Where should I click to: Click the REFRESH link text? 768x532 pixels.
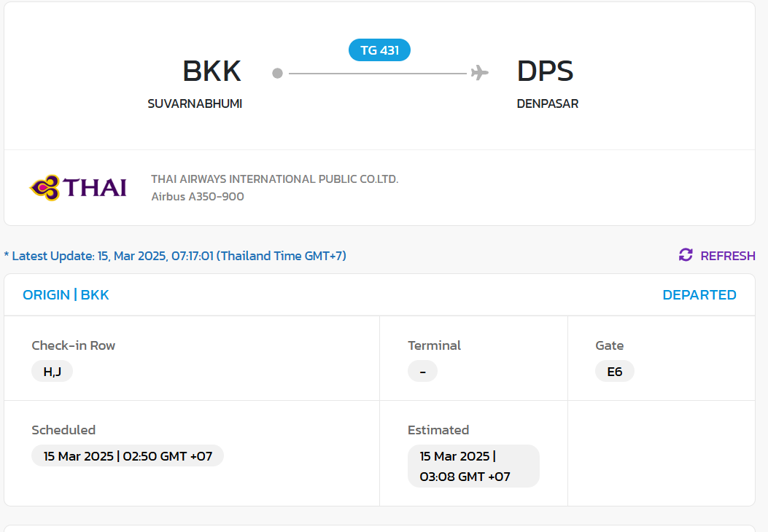(727, 256)
